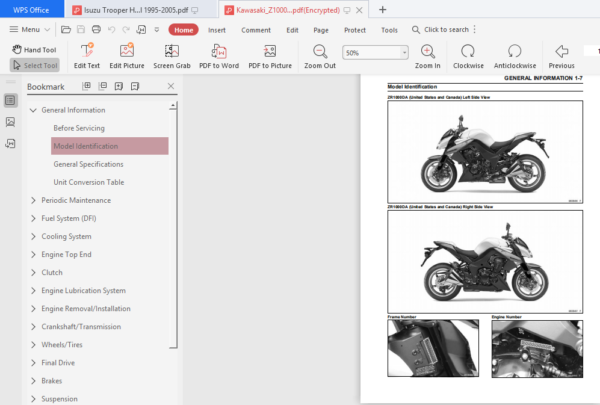Open the zoom percentage dropdown
The height and width of the screenshot is (405, 600).
(x=404, y=52)
